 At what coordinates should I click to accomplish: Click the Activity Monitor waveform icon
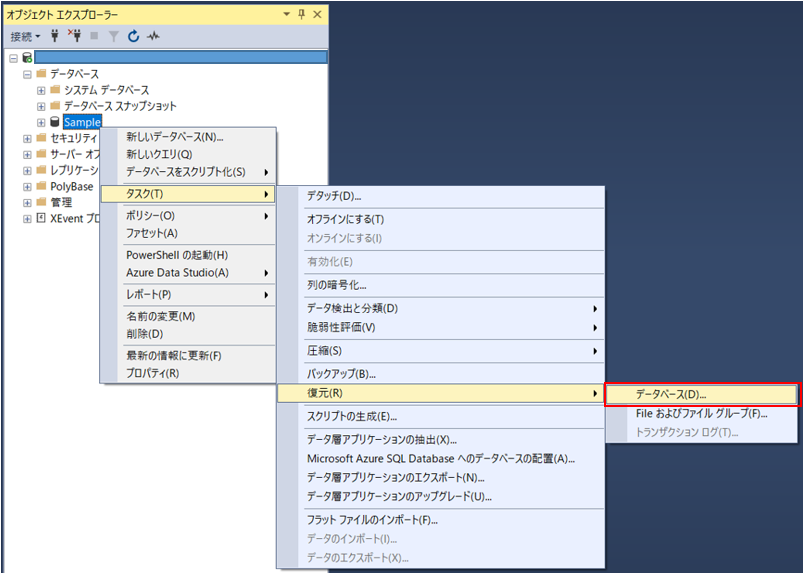pyautogui.click(x=153, y=36)
